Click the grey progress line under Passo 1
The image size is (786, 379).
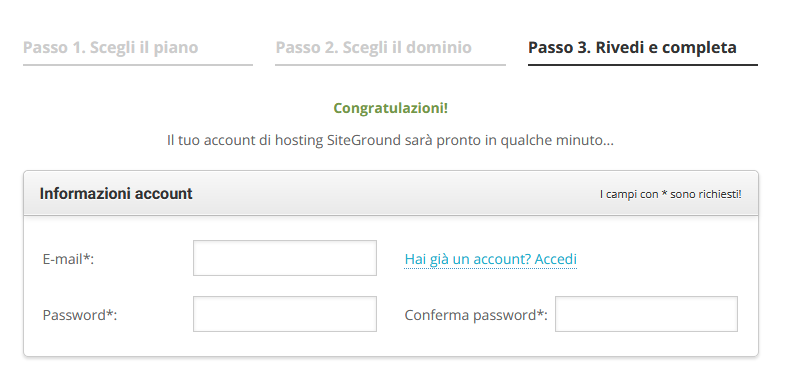[138, 65]
